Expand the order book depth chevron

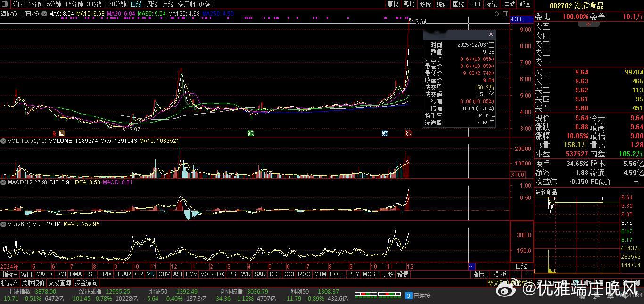click(x=589, y=24)
